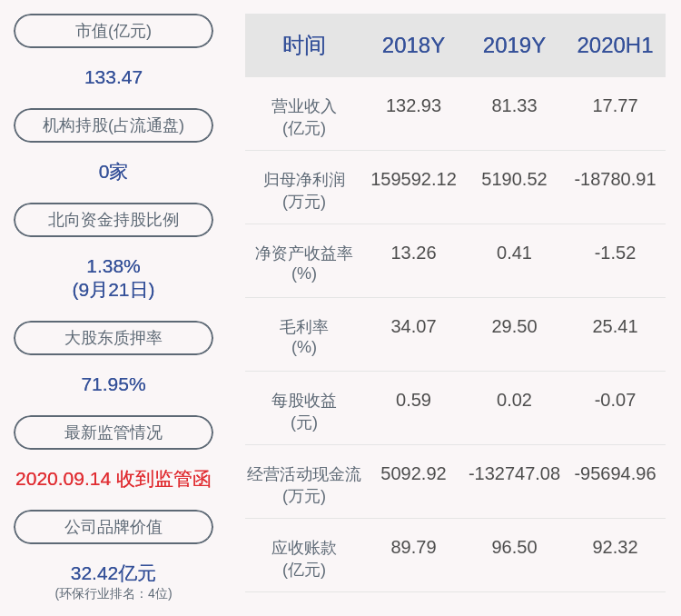Click the (9月21日) date text

click(113, 290)
